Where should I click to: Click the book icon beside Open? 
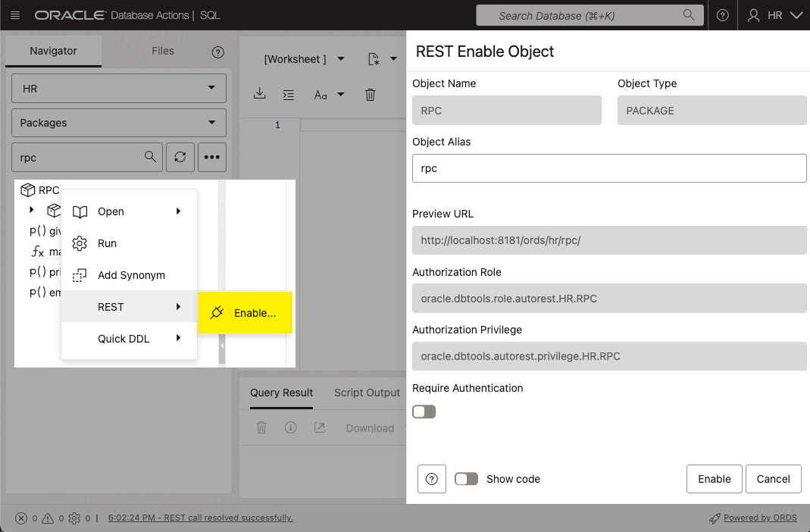(80, 211)
